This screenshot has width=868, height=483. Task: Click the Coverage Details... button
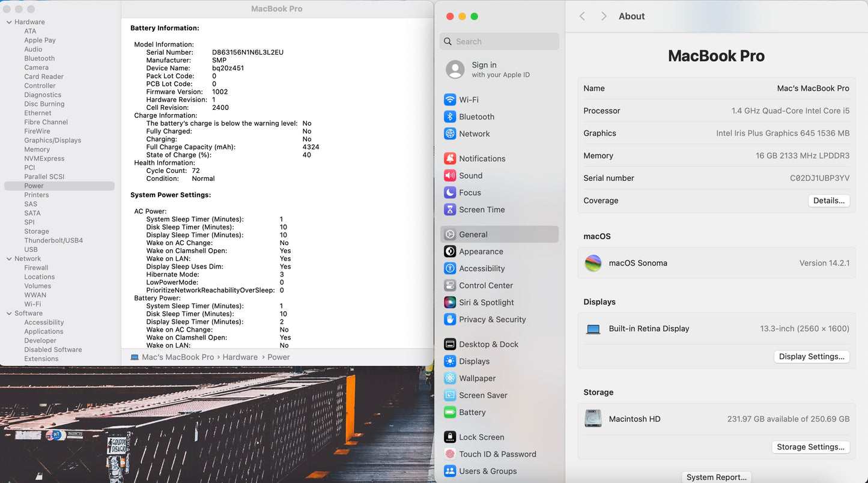click(x=828, y=201)
